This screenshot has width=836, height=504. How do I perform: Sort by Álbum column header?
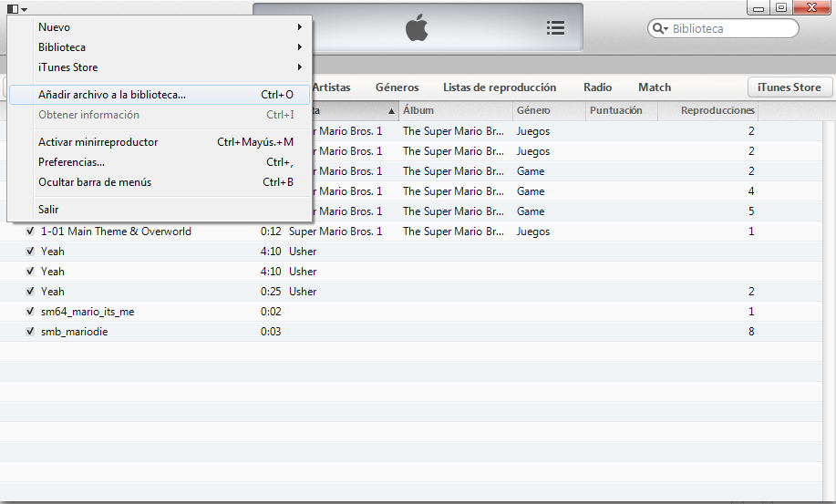[x=455, y=110]
